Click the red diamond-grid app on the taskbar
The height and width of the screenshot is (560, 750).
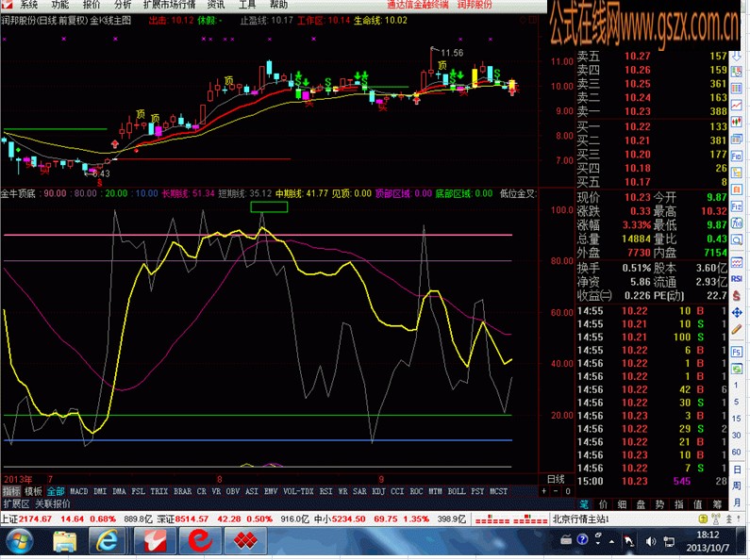tap(245, 542)
